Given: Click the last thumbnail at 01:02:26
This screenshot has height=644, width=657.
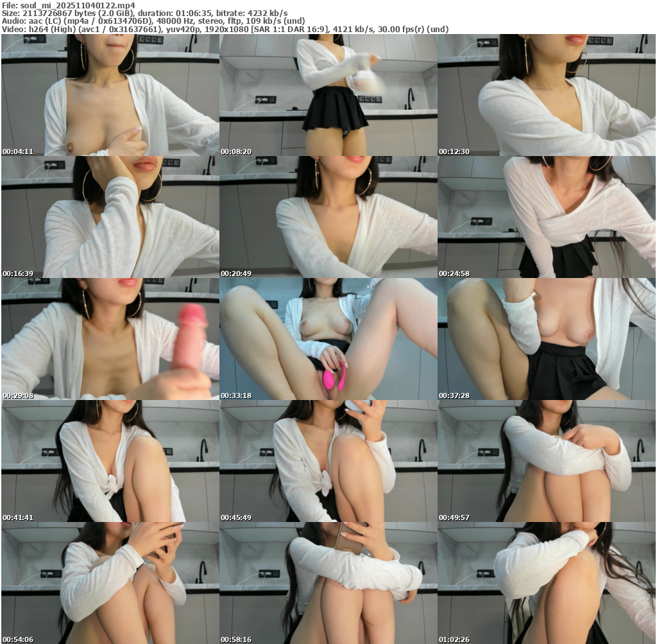Looking at the screenshot, I should click(547, 583).
